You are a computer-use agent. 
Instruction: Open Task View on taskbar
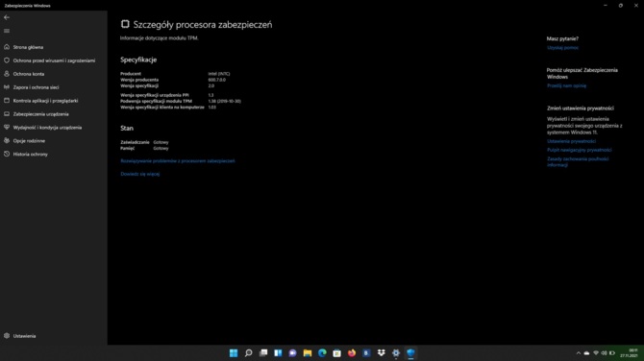tap(263, 352)
